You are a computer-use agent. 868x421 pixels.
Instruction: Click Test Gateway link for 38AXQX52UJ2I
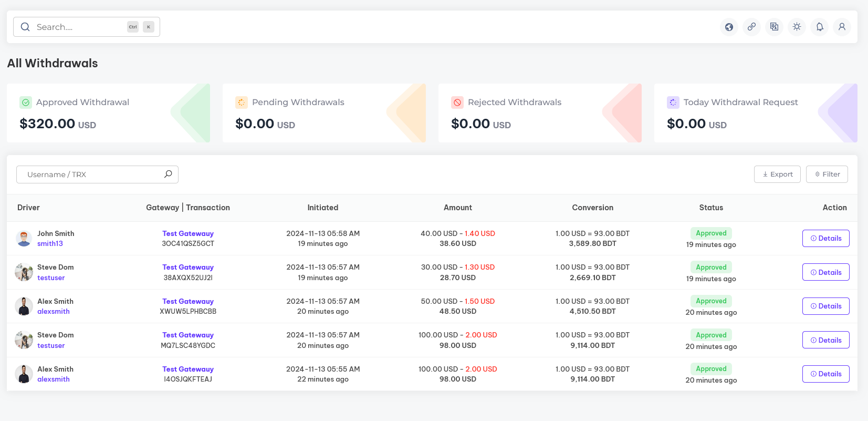click(187, 268)
